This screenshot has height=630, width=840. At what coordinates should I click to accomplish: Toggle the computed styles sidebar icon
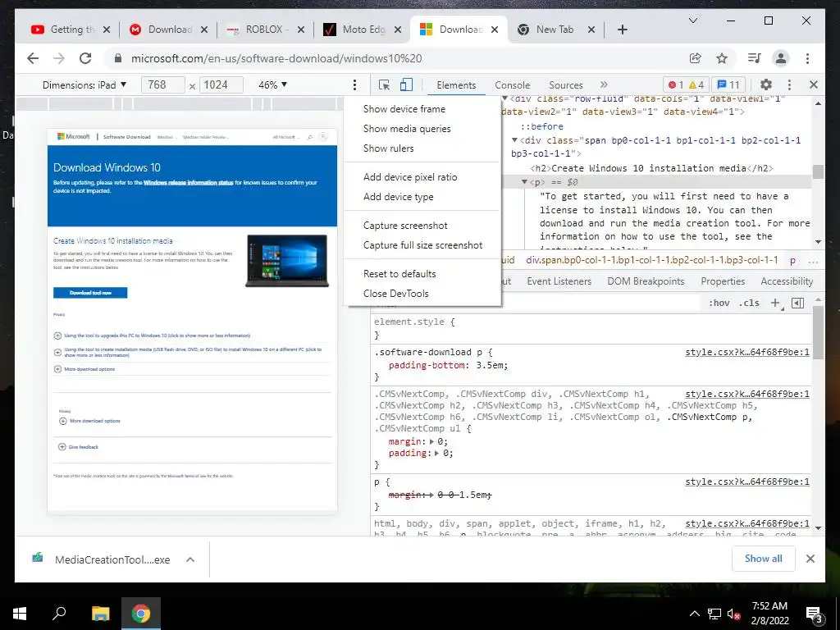[797, 304]
